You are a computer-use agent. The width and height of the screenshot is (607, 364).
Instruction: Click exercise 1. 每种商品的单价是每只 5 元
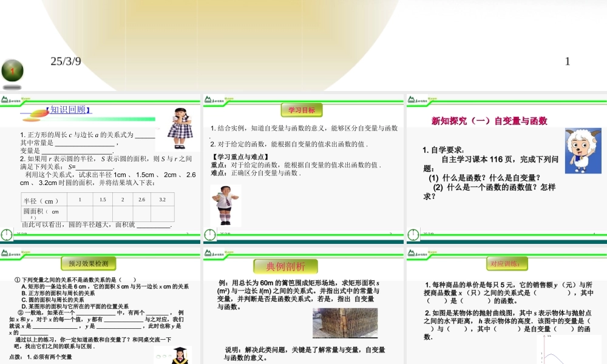pyautogui.click(x=509, y=293)
